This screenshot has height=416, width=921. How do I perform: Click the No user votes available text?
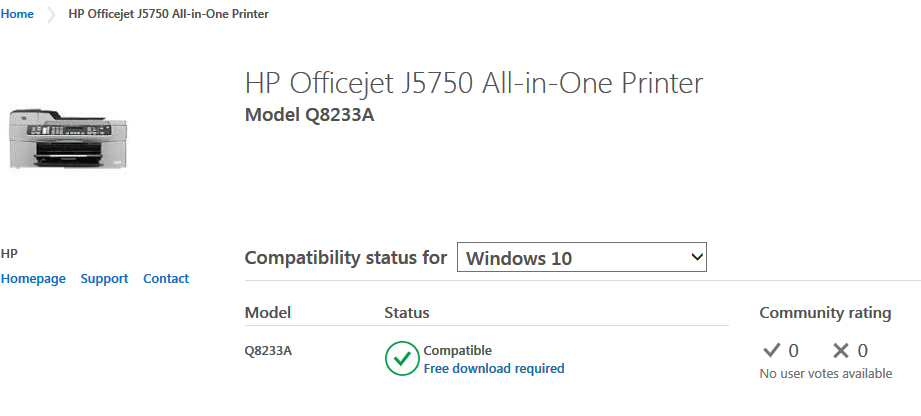(x=825, y=374)
